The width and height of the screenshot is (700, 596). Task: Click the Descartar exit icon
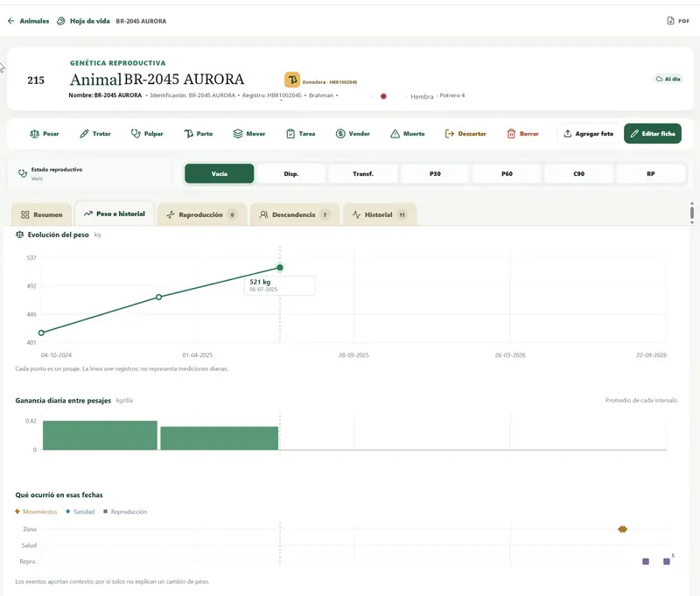click(x=450, y=134)
